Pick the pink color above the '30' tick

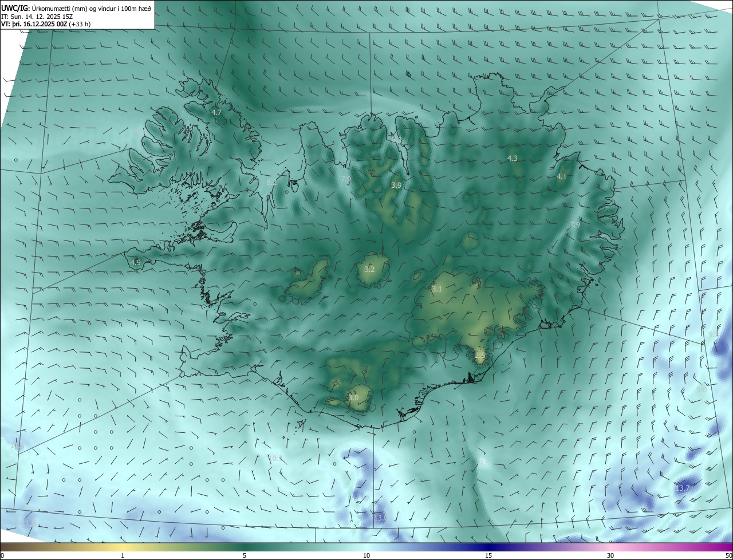(610, 547)
